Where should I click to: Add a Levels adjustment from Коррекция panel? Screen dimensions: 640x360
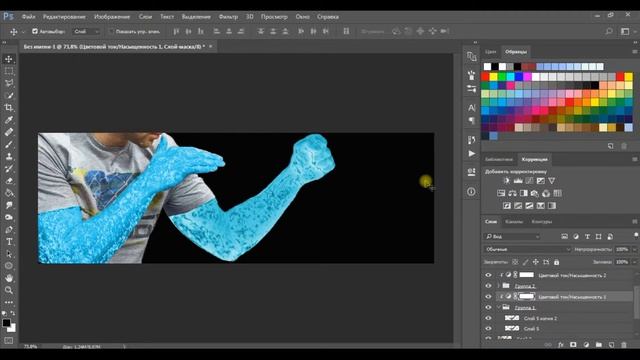pyautogui.click(x=518, y=181)
